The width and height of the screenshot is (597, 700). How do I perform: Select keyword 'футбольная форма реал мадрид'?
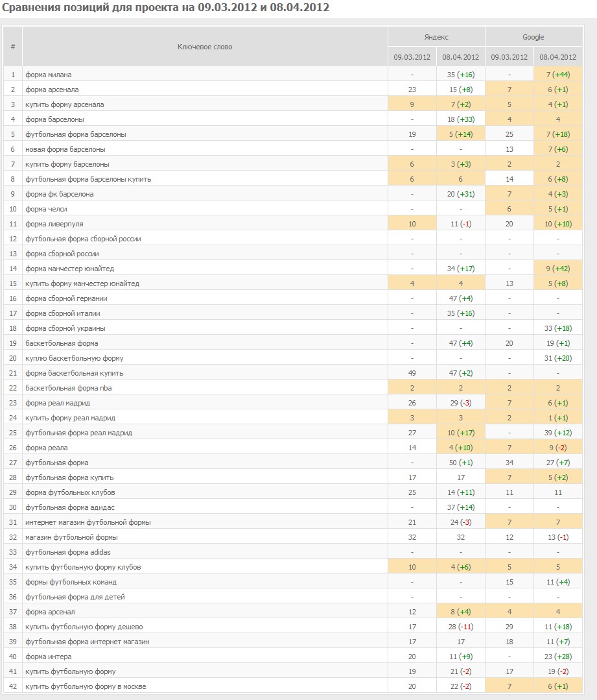coord(79,433)
